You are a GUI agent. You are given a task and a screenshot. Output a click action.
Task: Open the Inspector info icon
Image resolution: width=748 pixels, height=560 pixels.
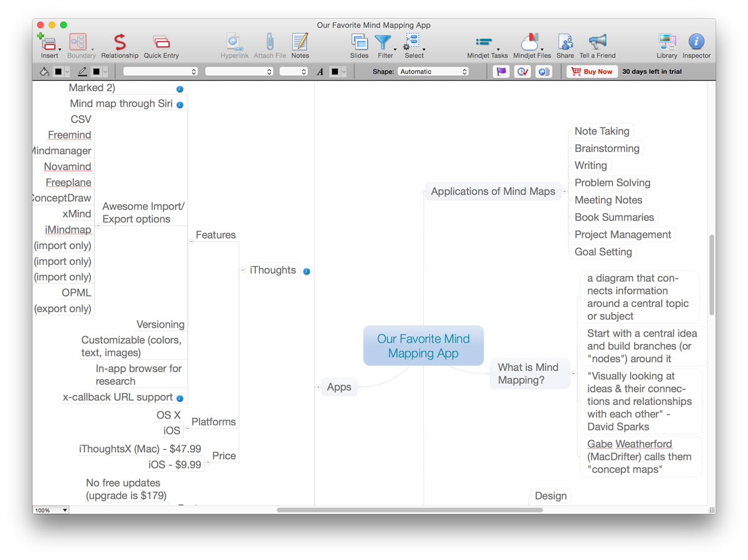coord(696,42)
